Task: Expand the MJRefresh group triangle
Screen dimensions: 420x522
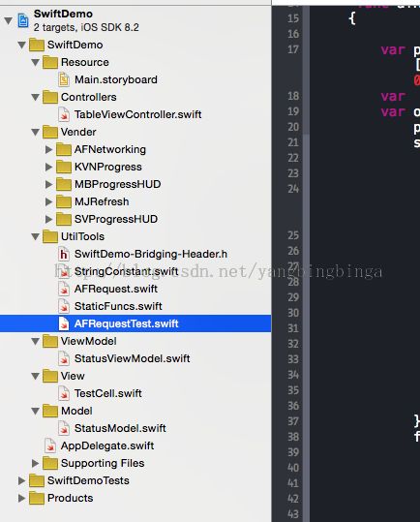Action: tap(49, 201)
